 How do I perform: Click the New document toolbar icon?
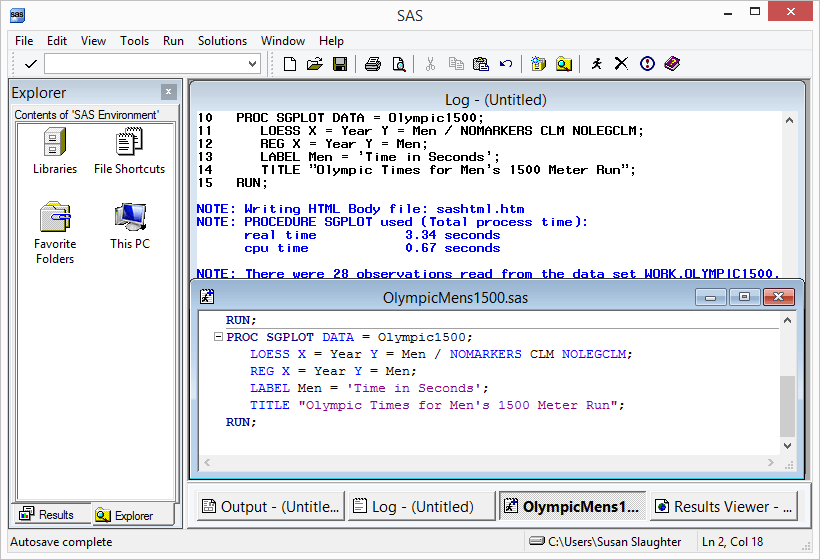coord(290,64)
